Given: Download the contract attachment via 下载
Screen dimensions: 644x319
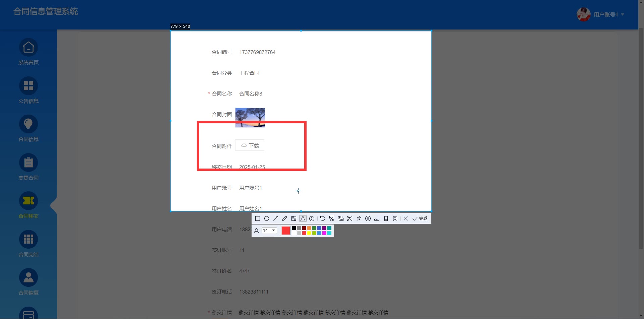Looking at the screenshot, I should pyautogui.click(x=250, y=145).
